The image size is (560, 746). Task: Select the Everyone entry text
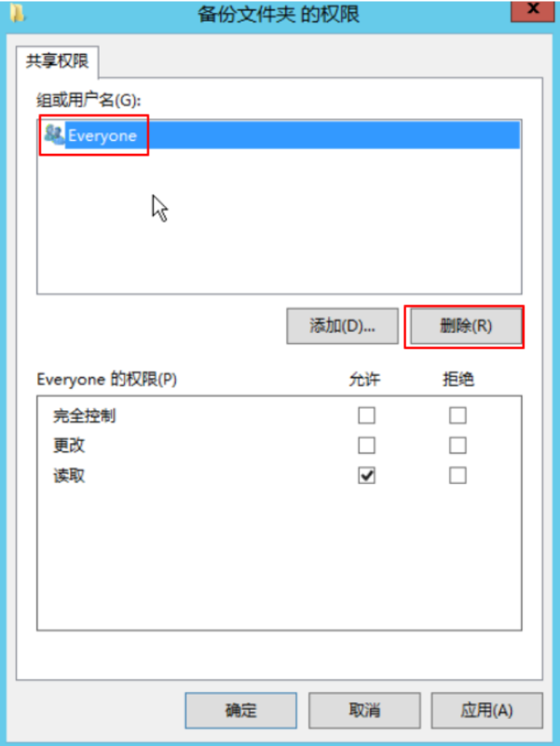pos(102,135)
